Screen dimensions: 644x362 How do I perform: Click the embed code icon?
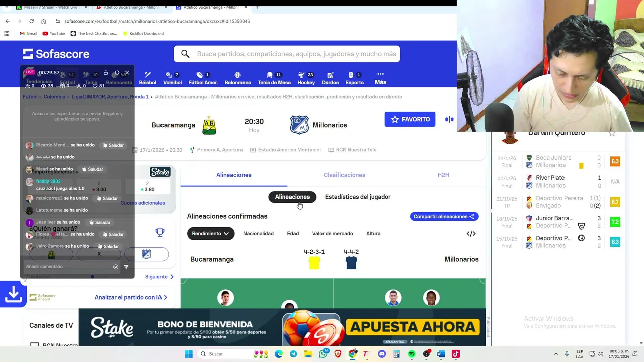click(471, 233)
